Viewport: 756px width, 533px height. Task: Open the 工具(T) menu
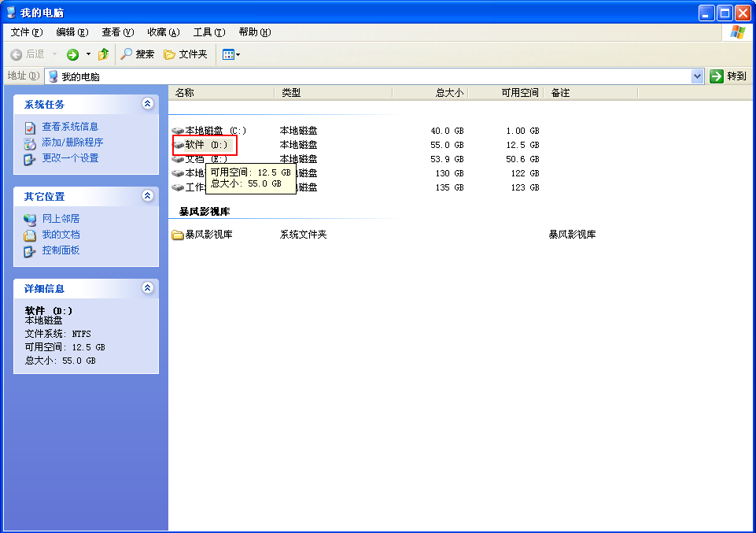(x=209, y=31)
